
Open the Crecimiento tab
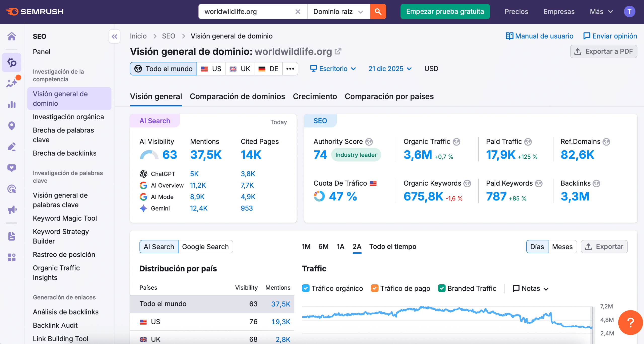[315, 96]
